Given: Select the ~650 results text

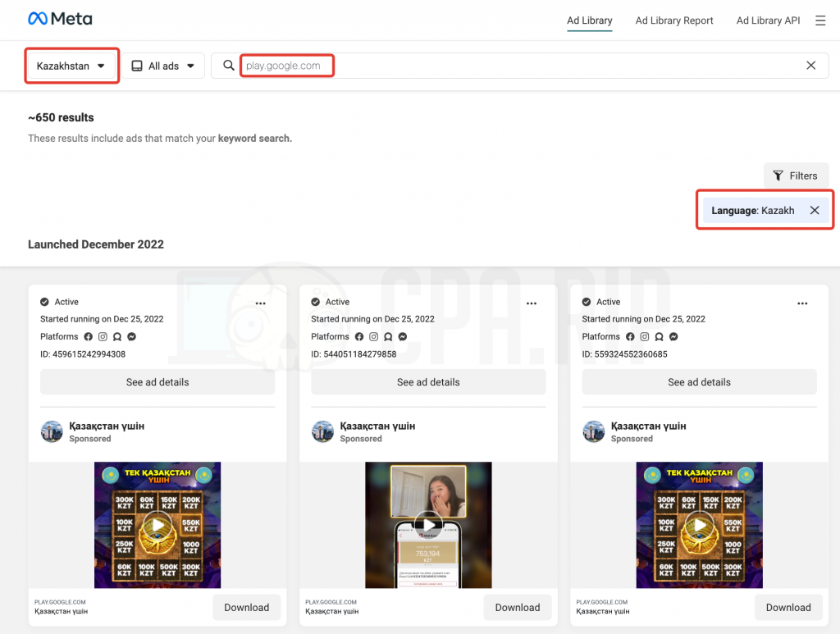Looking at the screenshot, I should pos(61,117).
